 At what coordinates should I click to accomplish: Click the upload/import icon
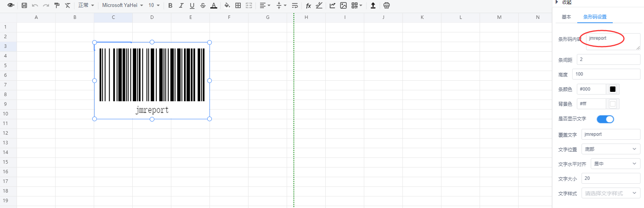[x=373, y=5]
